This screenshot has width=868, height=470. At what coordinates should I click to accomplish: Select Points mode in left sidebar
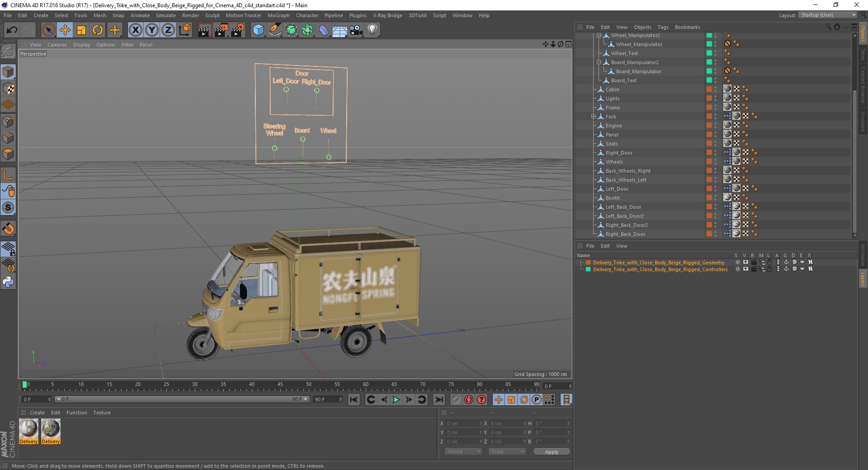point(8,121)
